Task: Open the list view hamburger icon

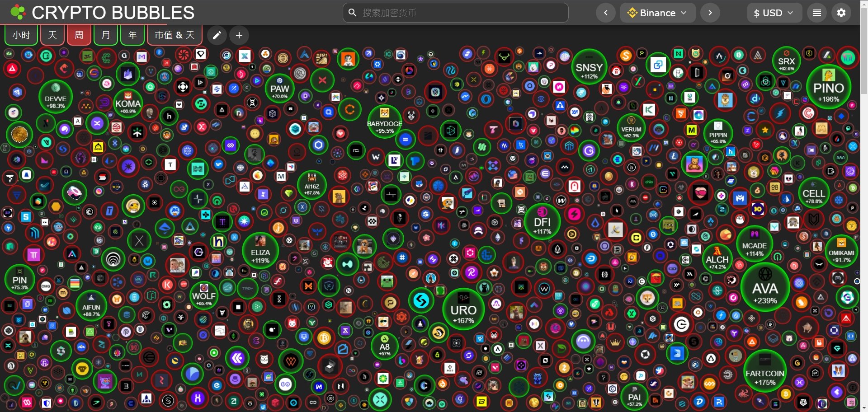Action: (x=816, y=13)
